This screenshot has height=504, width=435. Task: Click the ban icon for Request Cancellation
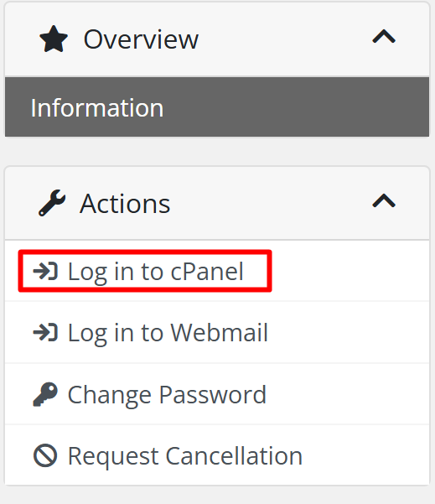(x=45, y=455)
